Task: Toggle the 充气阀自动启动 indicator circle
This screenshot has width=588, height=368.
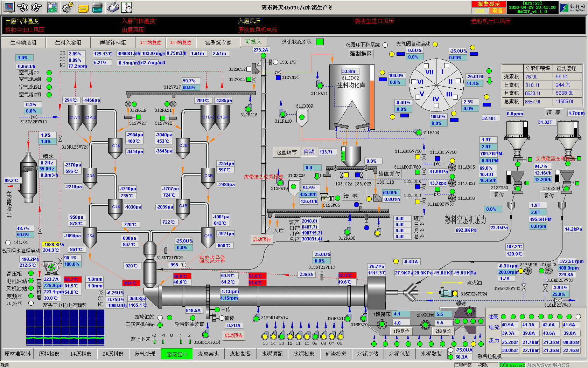Action: coord(435,44)
